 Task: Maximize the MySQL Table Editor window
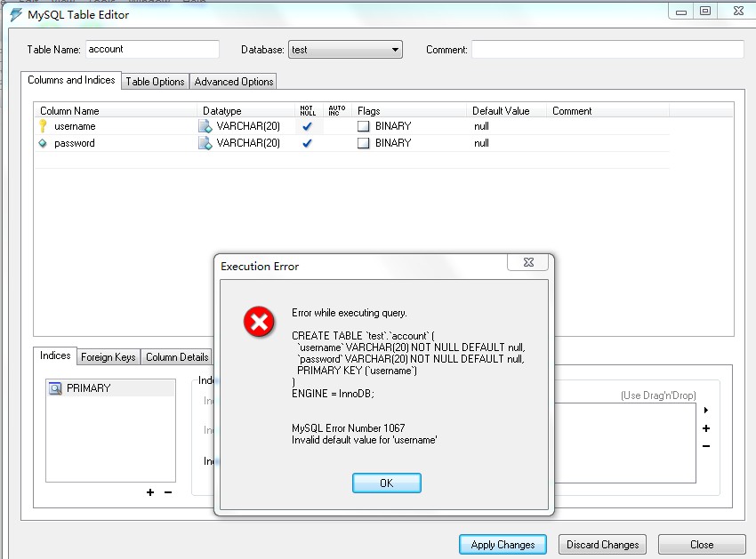(705, 11)
